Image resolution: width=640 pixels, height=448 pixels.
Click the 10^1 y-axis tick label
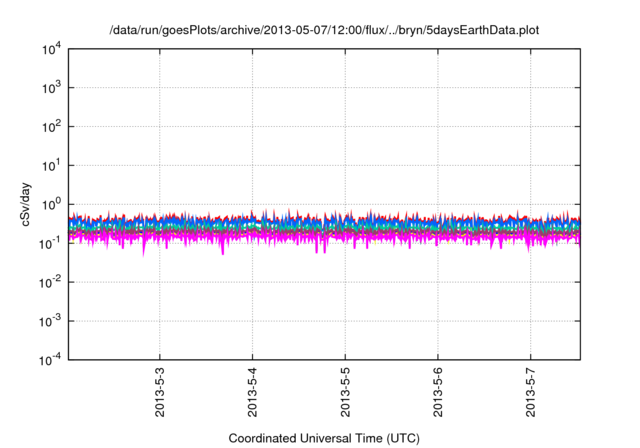coord(51,166)
